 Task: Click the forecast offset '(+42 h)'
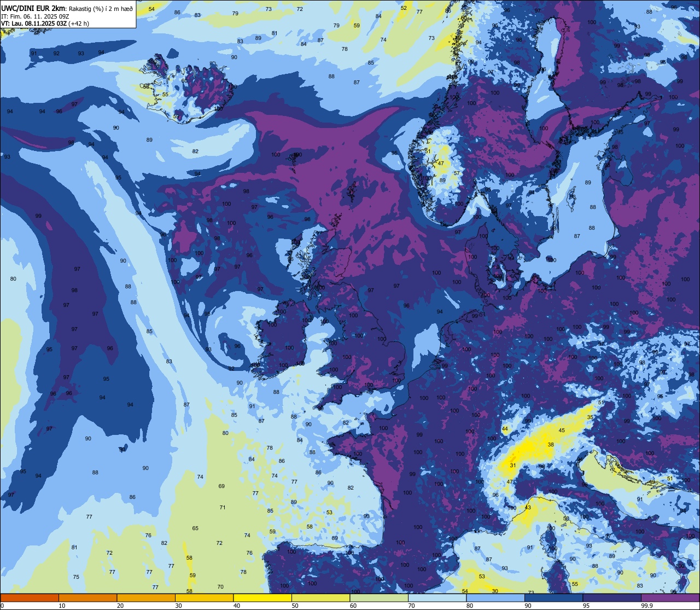click(x=79, y=24)
